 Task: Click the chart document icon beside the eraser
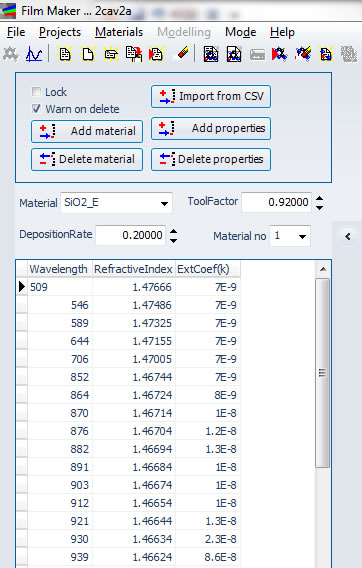[x=211, y=55]
